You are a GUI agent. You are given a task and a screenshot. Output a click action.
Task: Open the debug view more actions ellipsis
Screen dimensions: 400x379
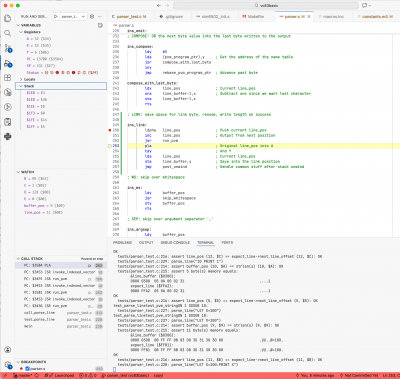(x=100, y=16)
